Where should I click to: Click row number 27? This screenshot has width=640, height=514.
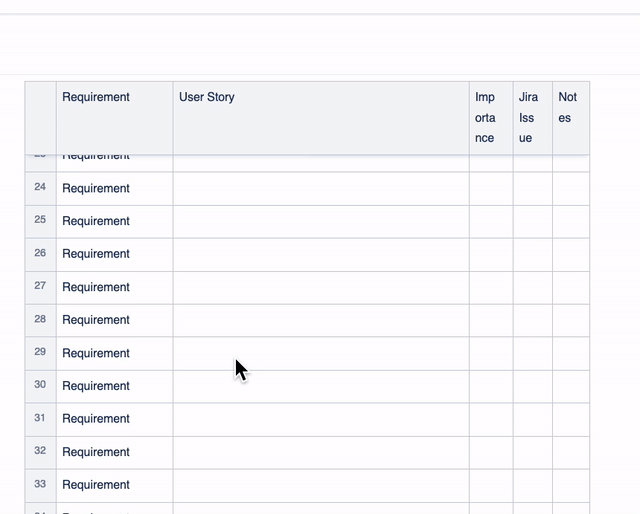[x=40, y=286]
